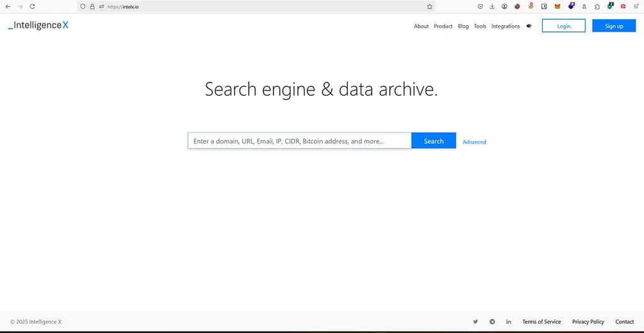This screenshot has width=644, height=333.
Task: Open the browser application menu icon
Action: coord(636,6)
